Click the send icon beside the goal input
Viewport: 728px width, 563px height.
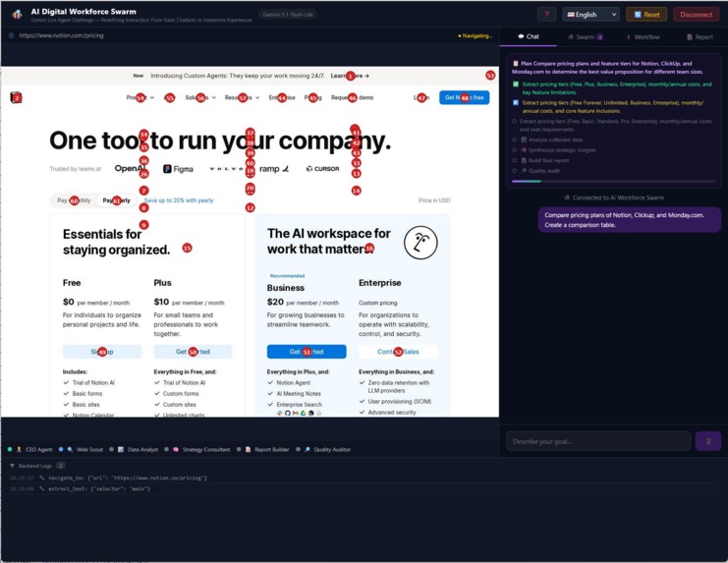pyautogui.click(x=708, y=441)
